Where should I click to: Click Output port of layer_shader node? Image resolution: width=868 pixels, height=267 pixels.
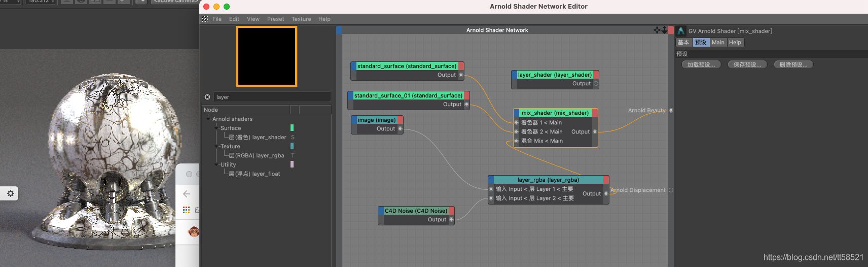coord(596,84)
